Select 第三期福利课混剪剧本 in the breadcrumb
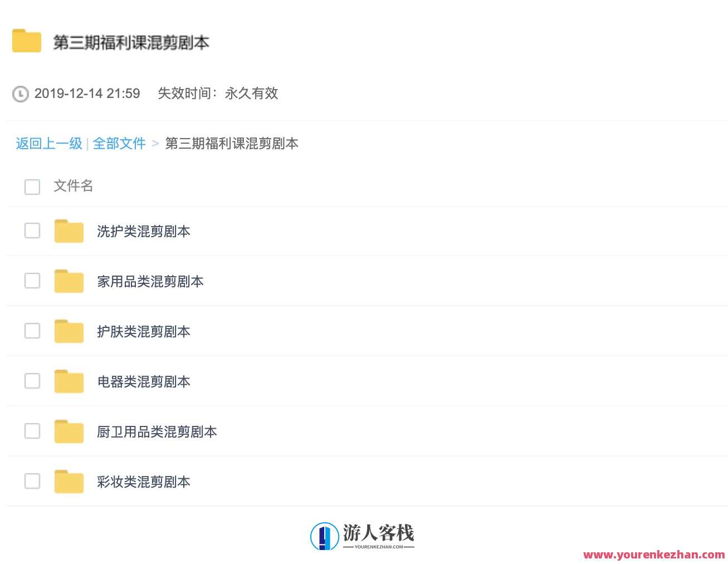 coord(232,143)
